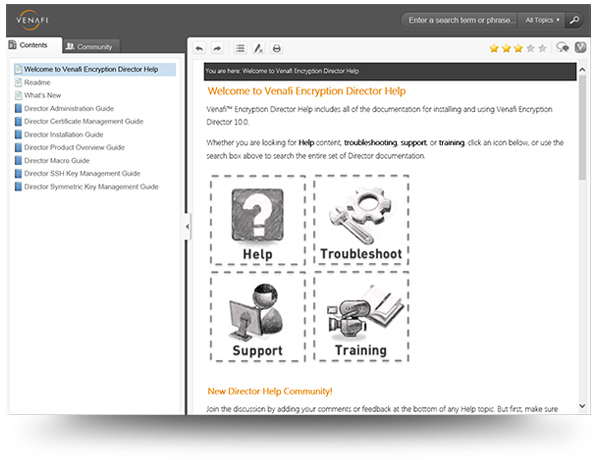Click the bold Help link in paragraph
600x460 pixels.
(x=306, y=143)
